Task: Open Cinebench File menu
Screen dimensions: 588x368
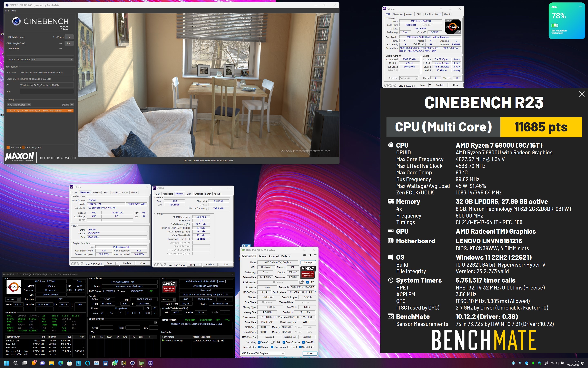Action: [x=7, y=11]
